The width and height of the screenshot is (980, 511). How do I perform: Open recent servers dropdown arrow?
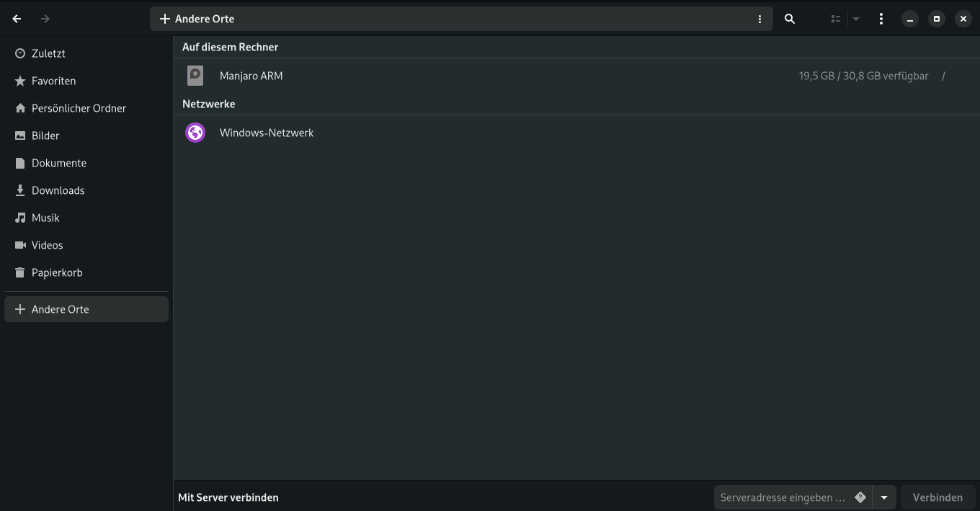click(x=884, y=497)
